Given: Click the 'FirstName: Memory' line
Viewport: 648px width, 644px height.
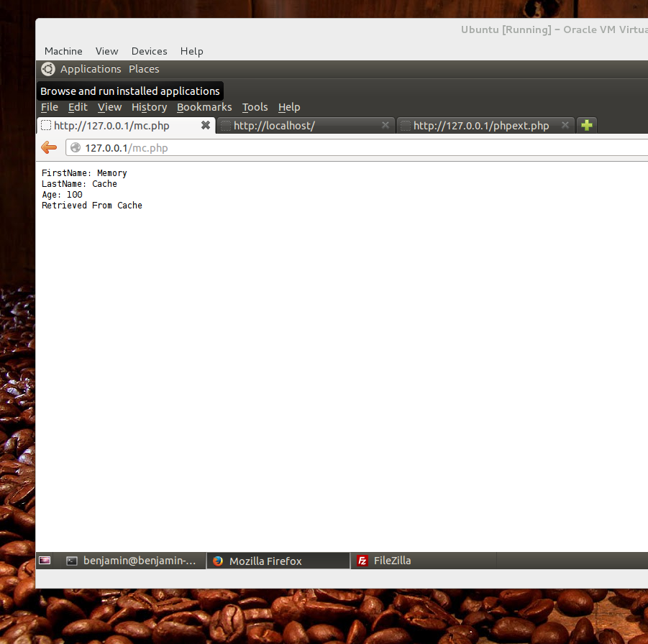Looking at the screenshot, I should click(84, 173).
